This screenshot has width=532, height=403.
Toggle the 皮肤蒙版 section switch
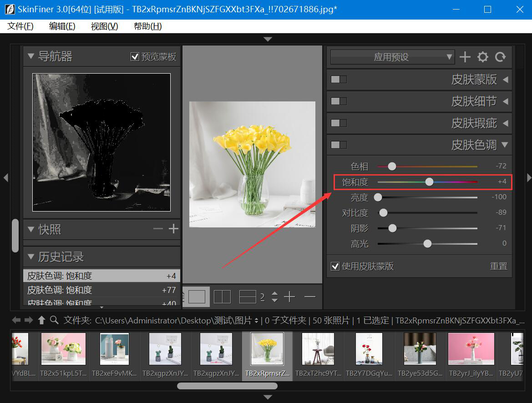click(x=339, y=80)
